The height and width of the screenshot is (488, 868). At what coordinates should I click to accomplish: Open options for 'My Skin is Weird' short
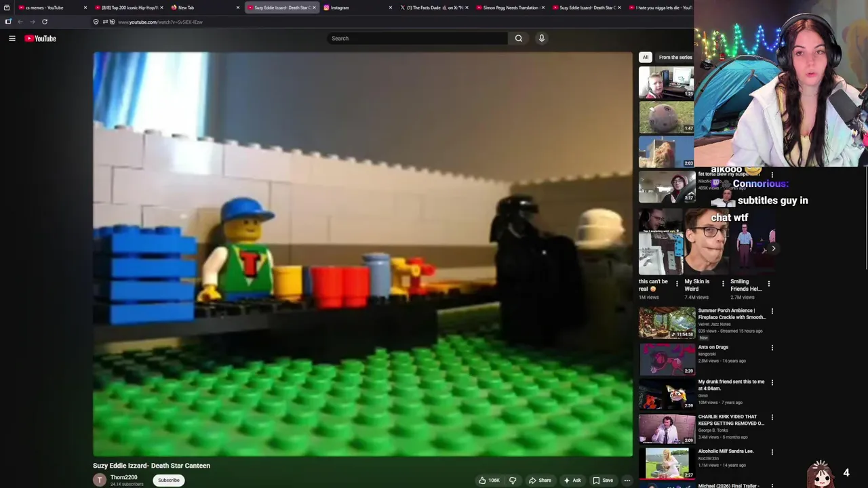[x=723, y=284]
